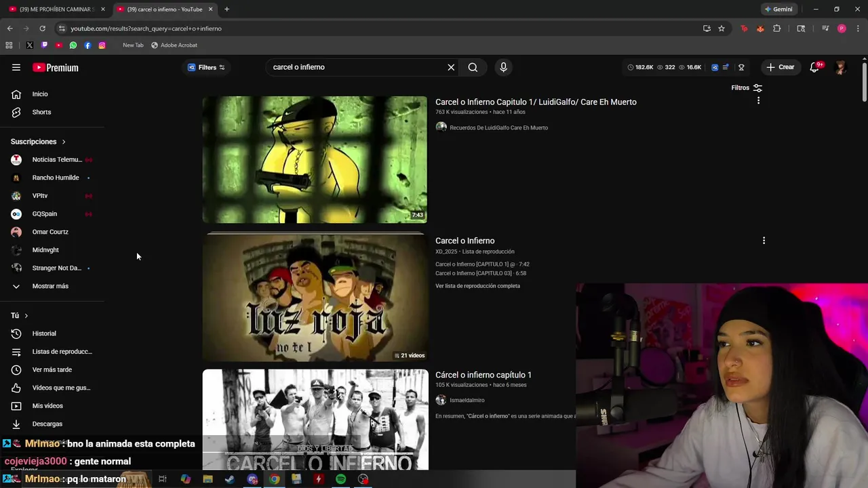
Task: Expand the Suscripciones section
Action: [x=38, y=142]
